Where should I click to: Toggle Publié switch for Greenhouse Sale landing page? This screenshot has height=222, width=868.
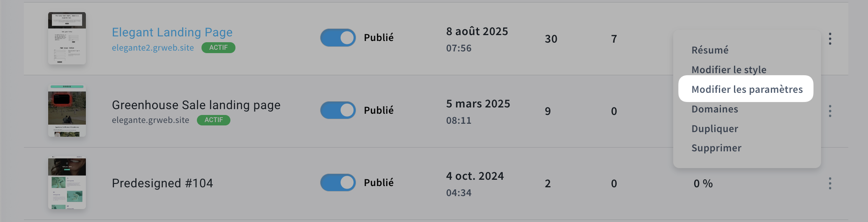338,110
